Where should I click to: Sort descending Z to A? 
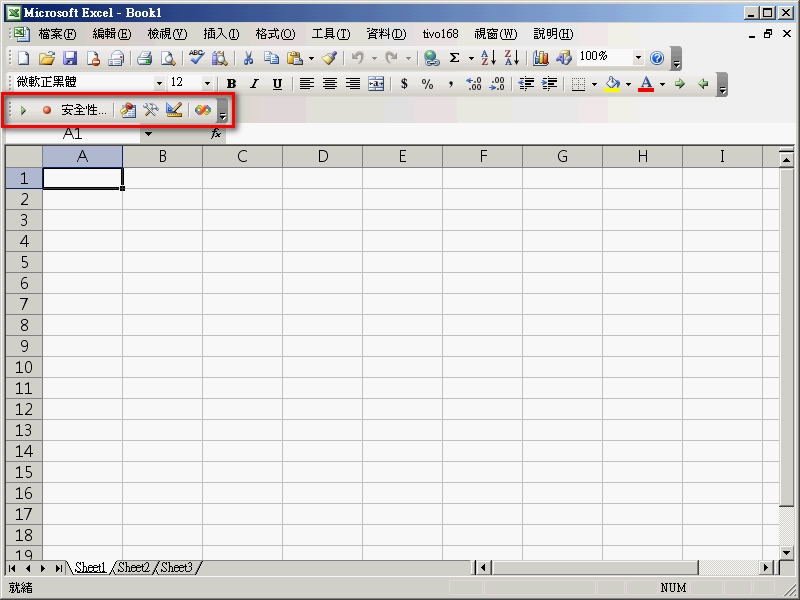pyautogui.click(x=511, y=58)
